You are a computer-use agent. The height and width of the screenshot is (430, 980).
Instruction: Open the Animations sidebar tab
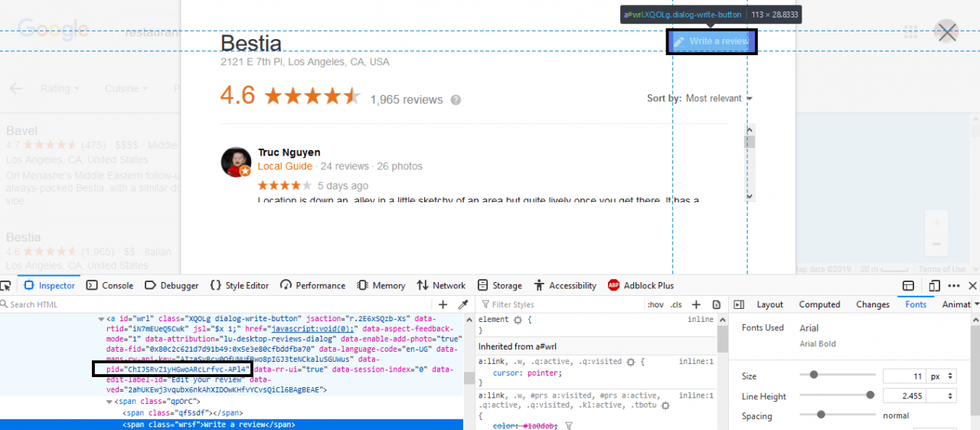[956, 304]
